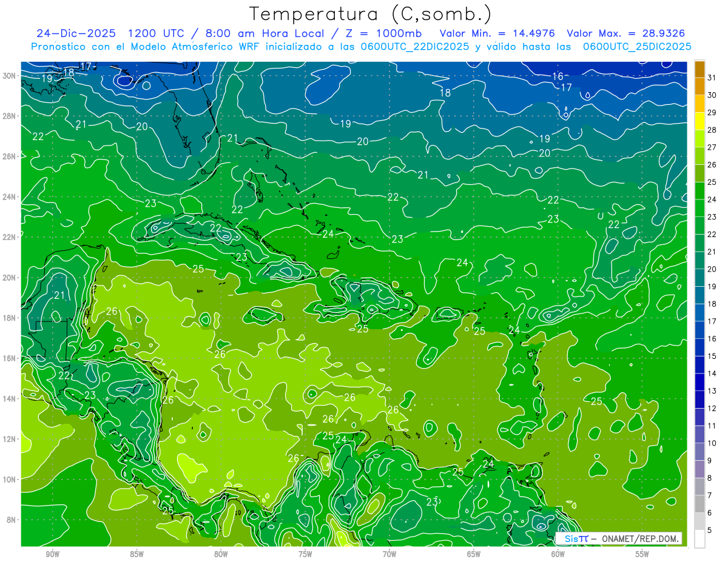Screen dimensions: 728x562
Task: Click the "30" label on the color scale
Action: coord(712,95)
